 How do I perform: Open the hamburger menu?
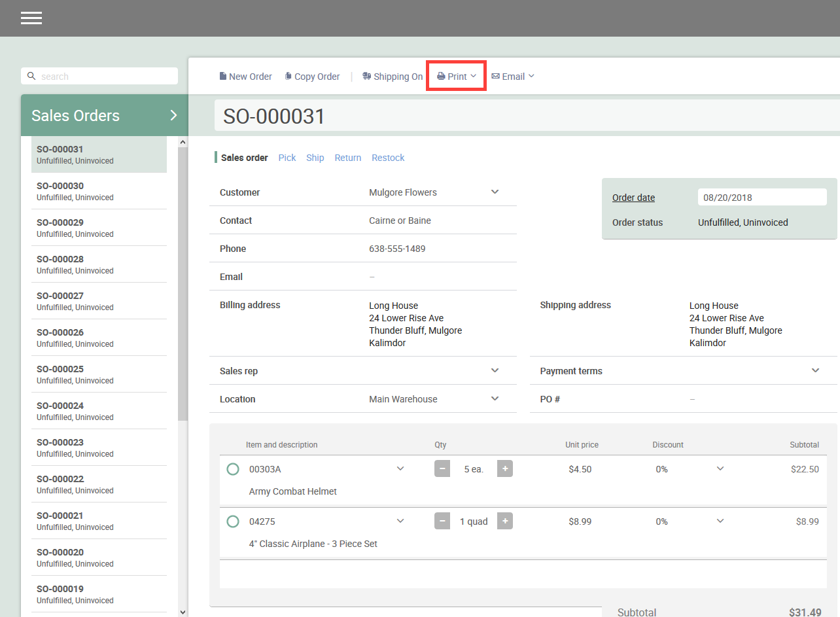click(31, 18)
